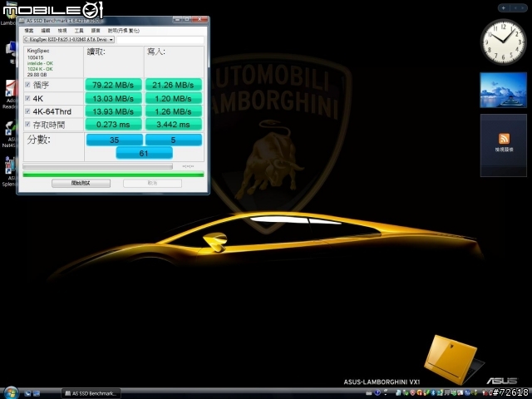Click the 79.22 MB/s sequential read result

113,85
